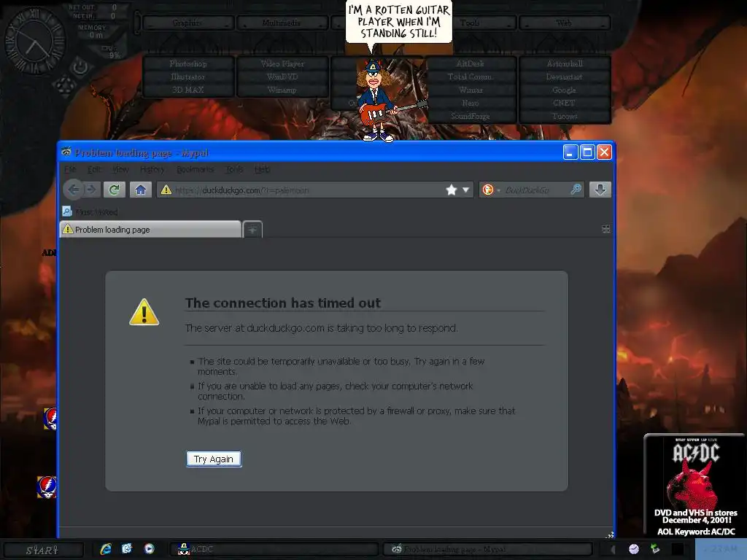Open CNET from the Web list

565,103
